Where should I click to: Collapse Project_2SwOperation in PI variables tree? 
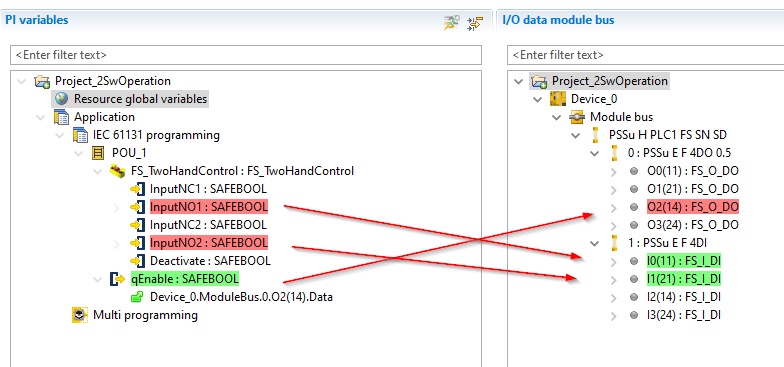22,81
